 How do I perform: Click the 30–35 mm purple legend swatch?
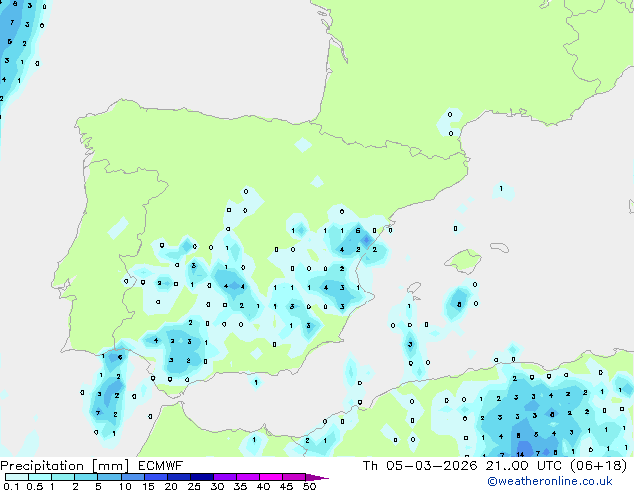pos(224,477)
